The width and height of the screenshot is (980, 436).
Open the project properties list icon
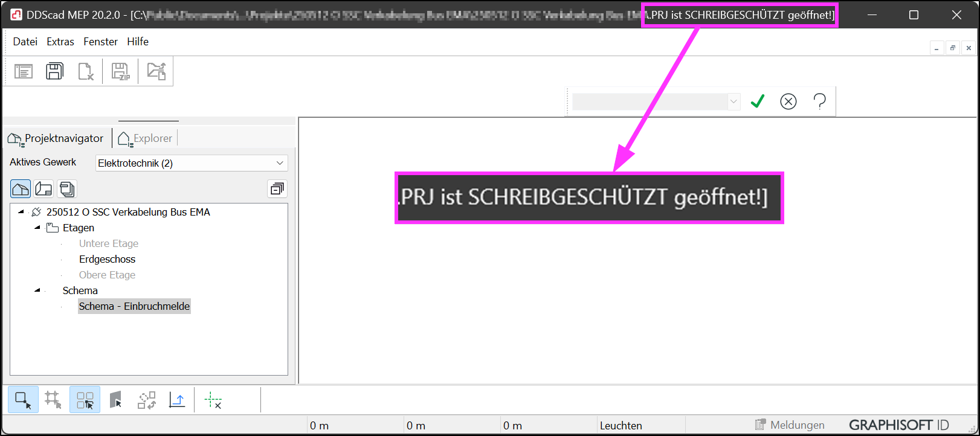point(24,71)
